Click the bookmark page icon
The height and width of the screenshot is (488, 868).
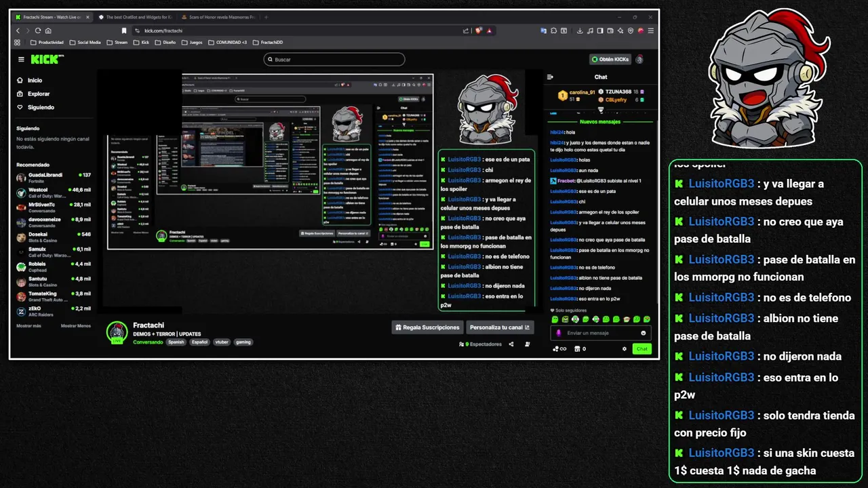[x=124, y=30]
